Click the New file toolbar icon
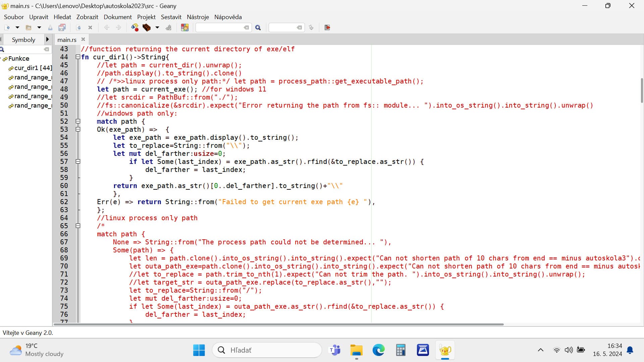The image size is (644, 362). [7, 27]
